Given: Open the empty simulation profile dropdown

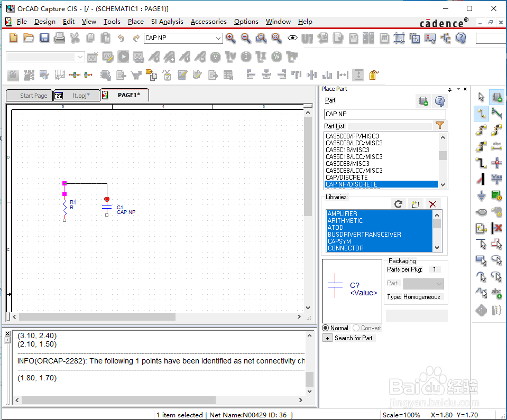Looking at the screenshot, I should 80,57.
